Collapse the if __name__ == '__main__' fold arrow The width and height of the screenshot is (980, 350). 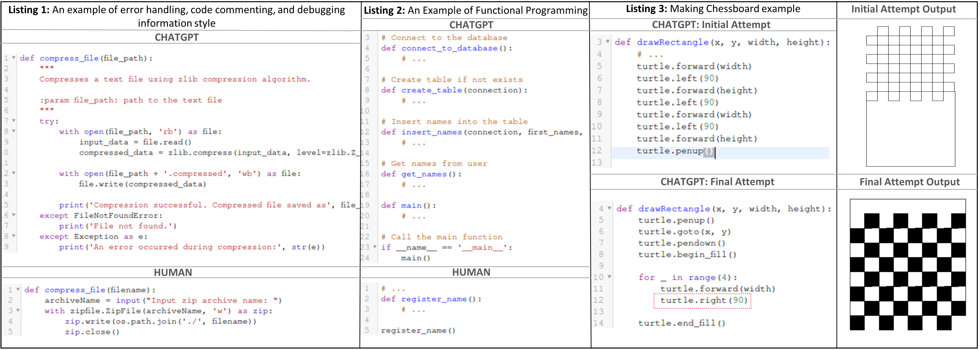tap(375, 247)
